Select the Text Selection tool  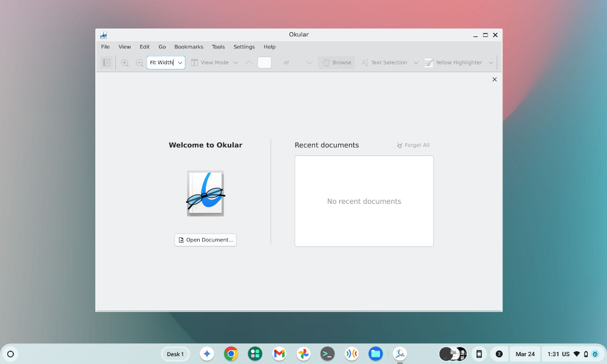click(x=384, y=62)
